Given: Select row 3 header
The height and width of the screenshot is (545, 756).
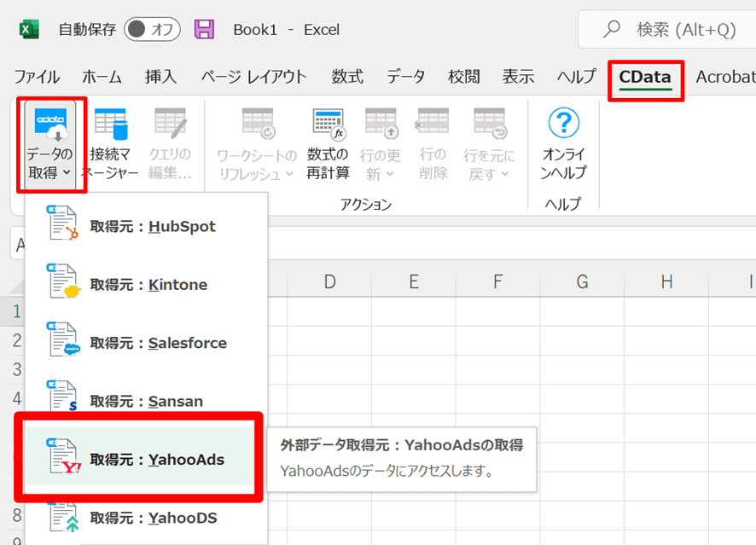Looking at the screenshot, I should 15,369.
